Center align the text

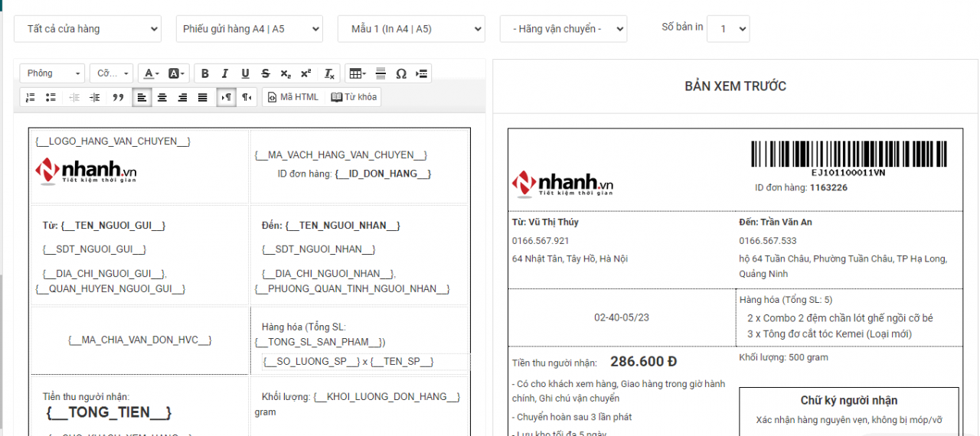(x=162, y=97)
